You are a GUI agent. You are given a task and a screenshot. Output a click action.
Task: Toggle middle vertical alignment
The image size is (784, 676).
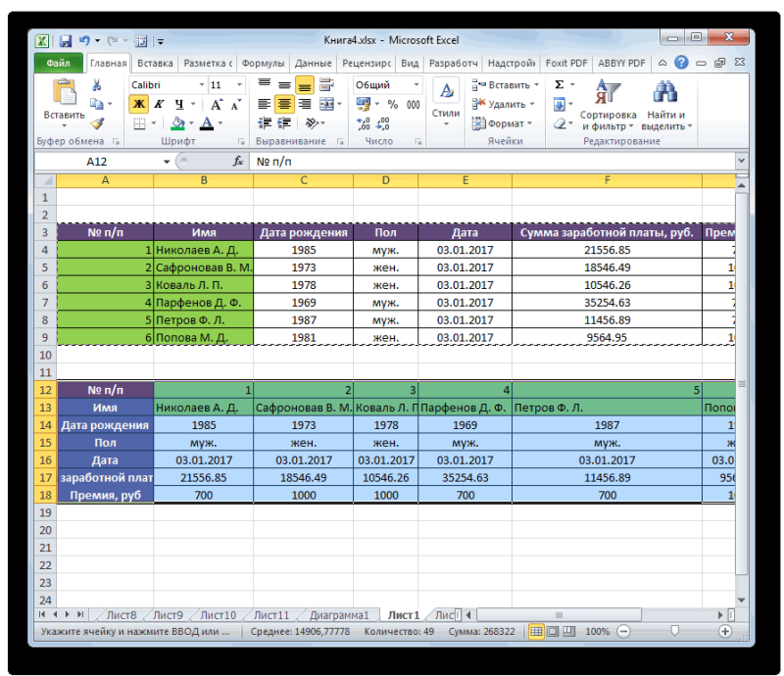click(x=284, y=85)
